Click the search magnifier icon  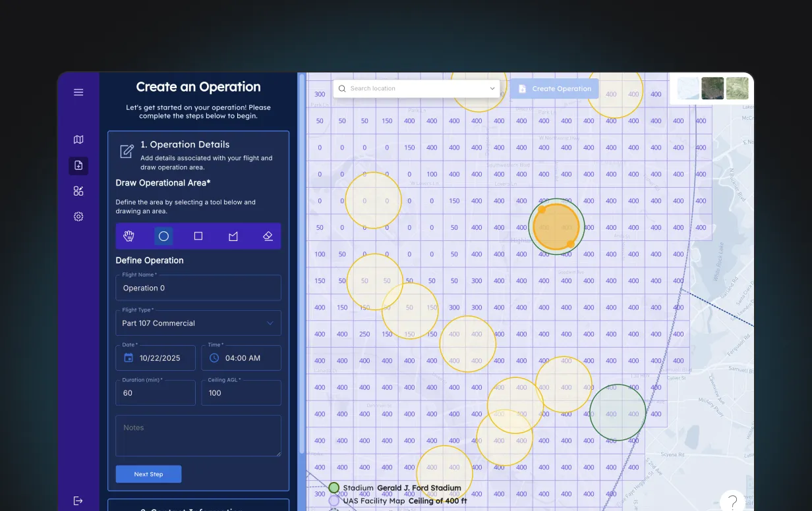click(x=342, y=88)
